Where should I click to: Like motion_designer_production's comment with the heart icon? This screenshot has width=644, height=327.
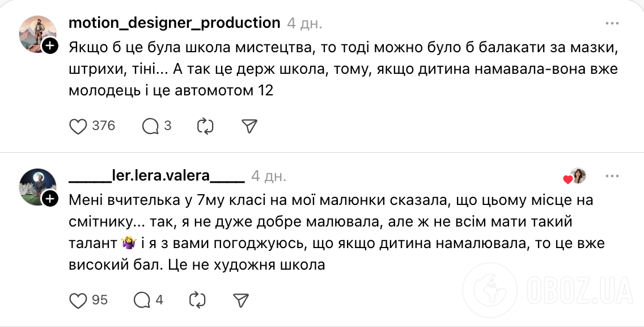[x=77, y=126]
